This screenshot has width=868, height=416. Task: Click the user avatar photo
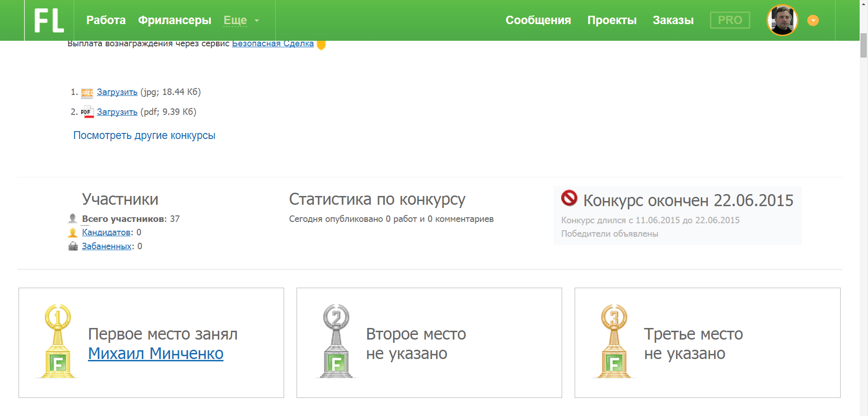click(782, 20)
